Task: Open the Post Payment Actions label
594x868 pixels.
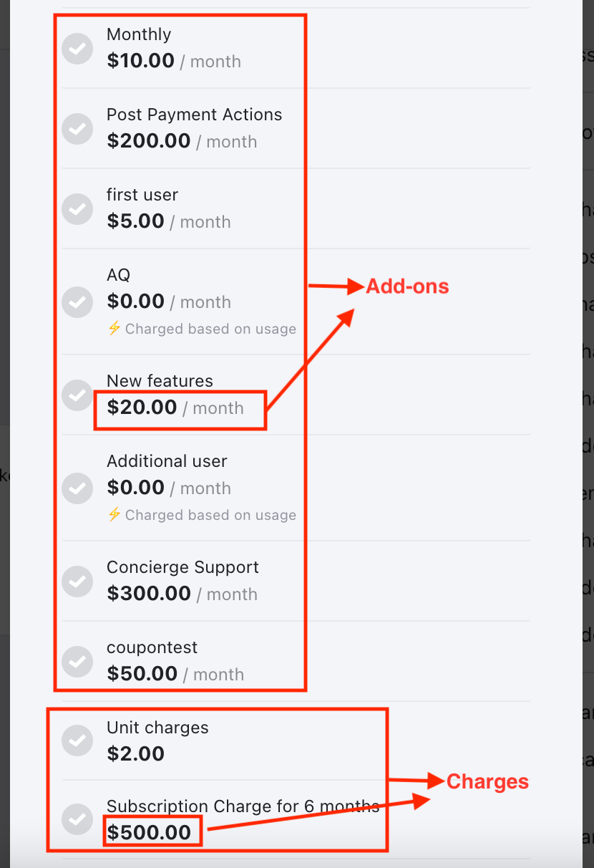Action: (194, 115)
